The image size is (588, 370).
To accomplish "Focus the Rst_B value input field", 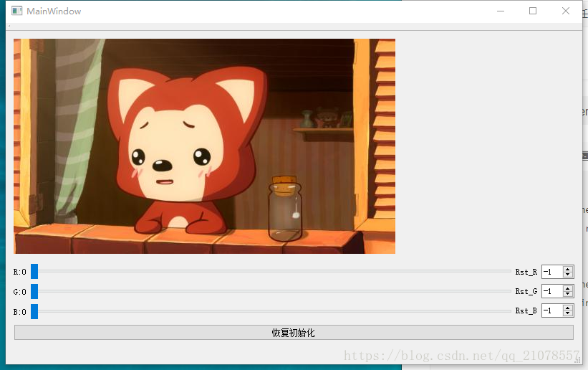I will (x=553, y=310).
